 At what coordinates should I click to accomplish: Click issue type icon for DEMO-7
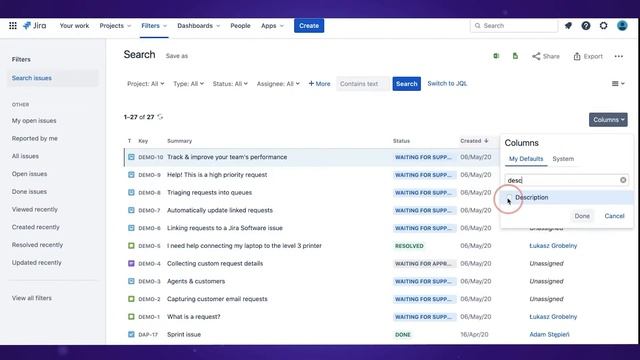[x=131, y=210]
